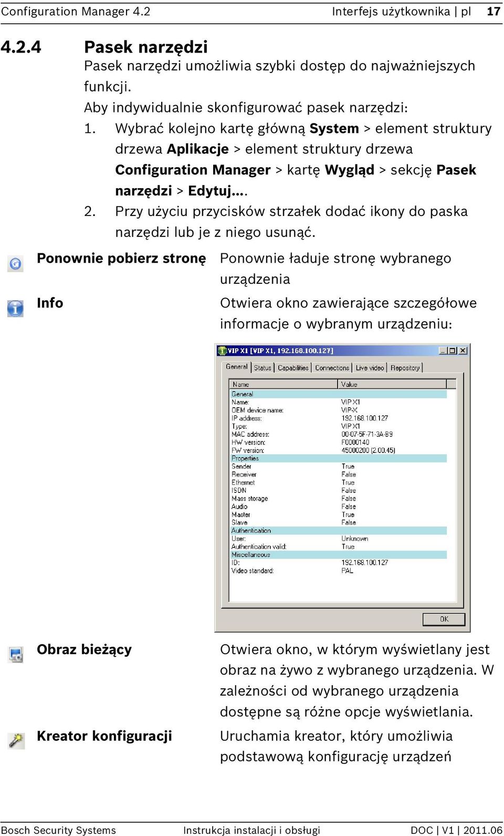
Task: Click the Audio property row
Action: coord(339,507)
